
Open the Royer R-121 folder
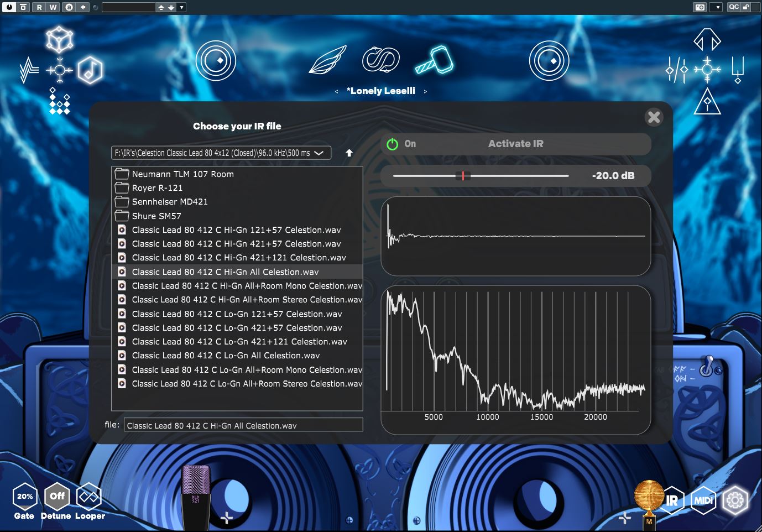(237, 188)
